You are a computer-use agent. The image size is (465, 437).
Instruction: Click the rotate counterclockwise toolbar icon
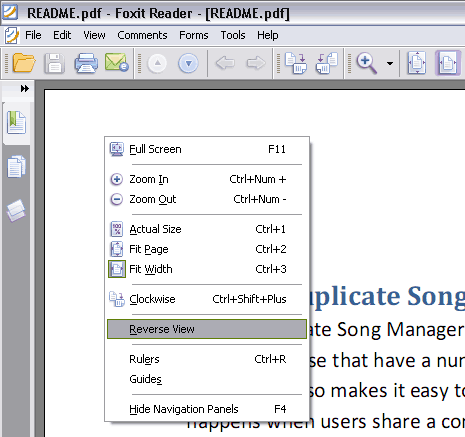coord(327,63)
